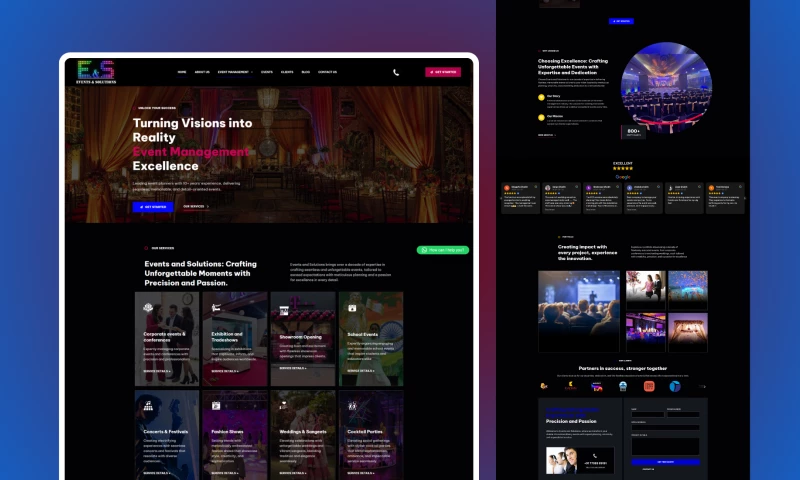Open the confetti stage portfolio image
Image resolution: width=800 pixels, height=480 pixels.
(x=688, y=290)
